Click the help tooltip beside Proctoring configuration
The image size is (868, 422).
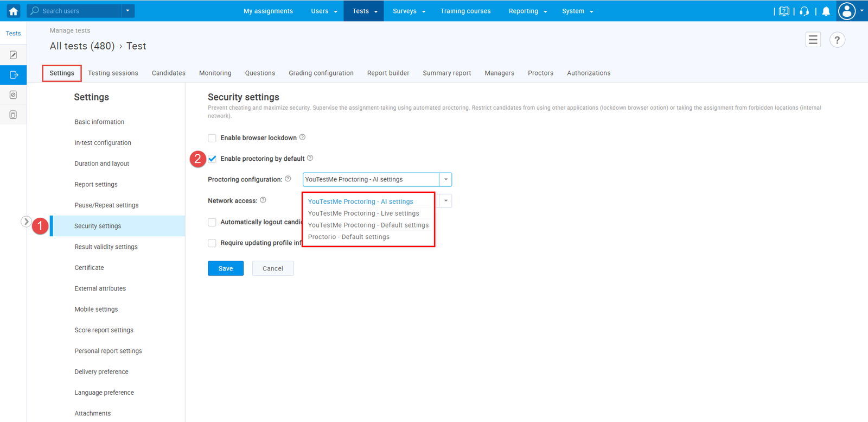(288, 179)
